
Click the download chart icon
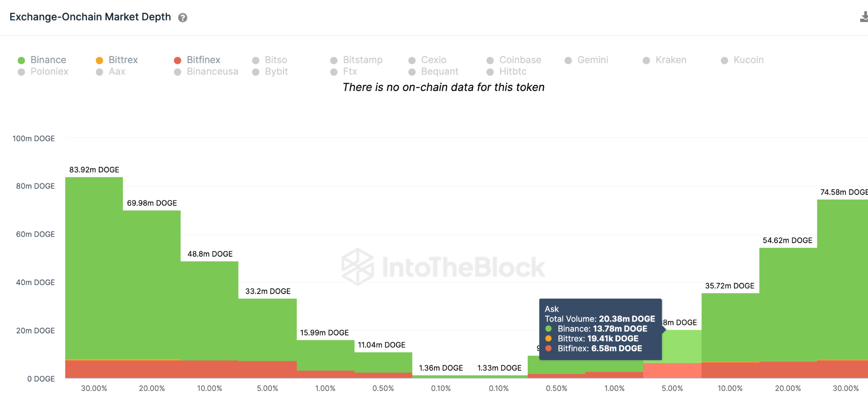(864, 17)
